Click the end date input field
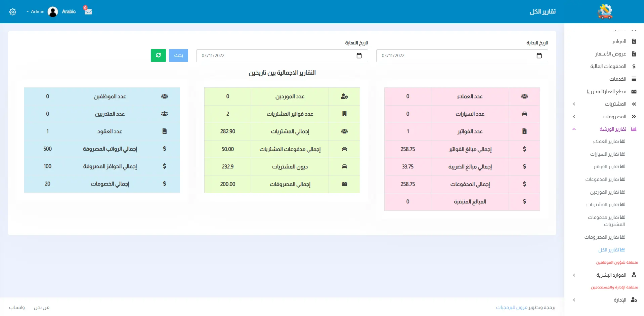 (275, 56)
